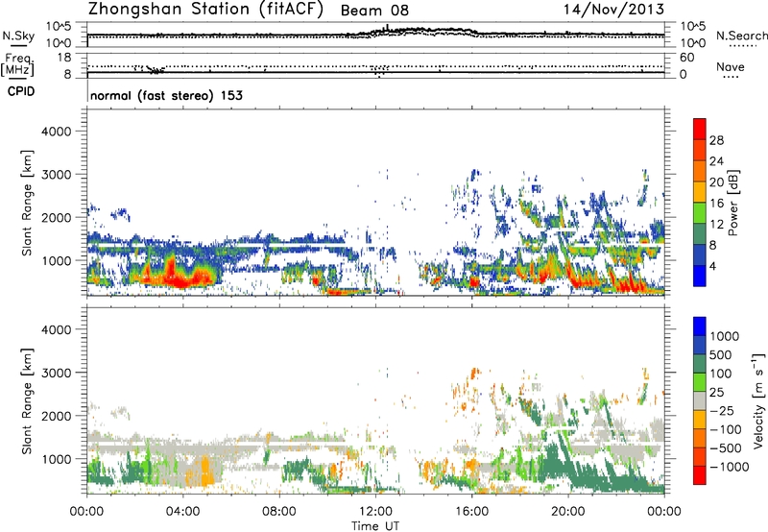Click the Nave legend label
This screenshot has height=532, width=768.
coord(731,66)
